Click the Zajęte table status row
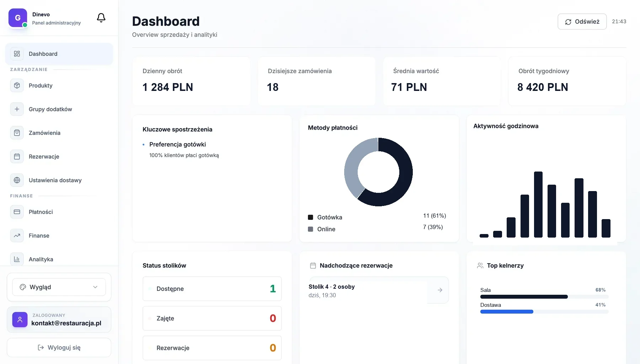The width and height of the screenshot is (640, 364). pos(212,318)
